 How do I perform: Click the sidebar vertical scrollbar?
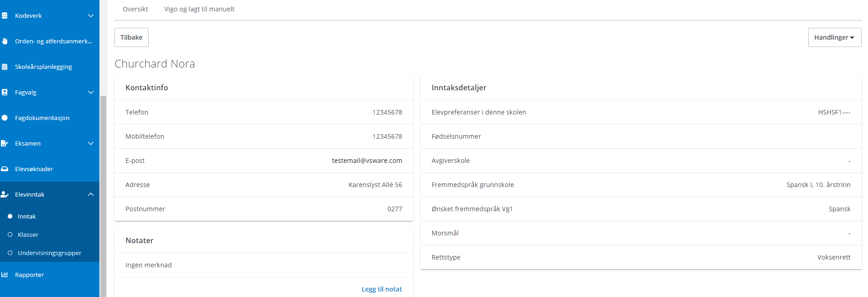click(103, 196)
